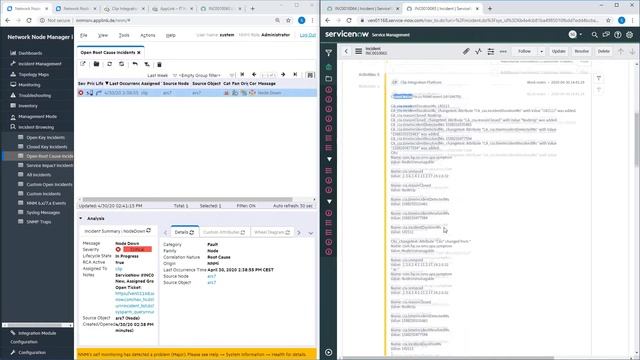
Task: Collapse the second sidebar section triangle in ServiceNow
Action: 329,202
